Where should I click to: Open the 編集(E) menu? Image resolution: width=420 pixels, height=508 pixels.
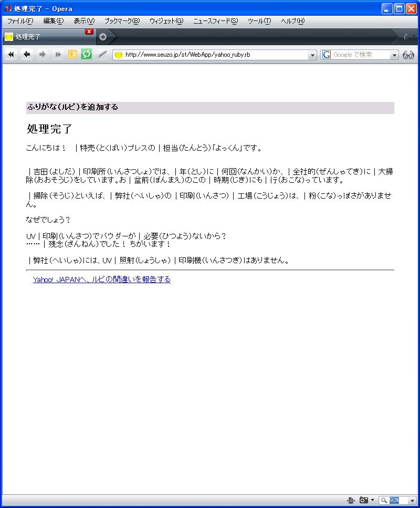coord(54,21)
